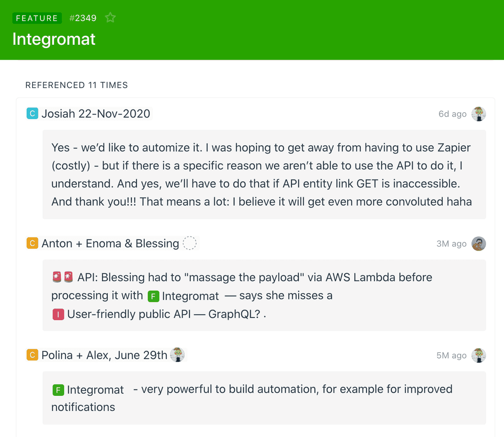
Task: Open the note icon beside Josiah's name
Action: [32, 113]
